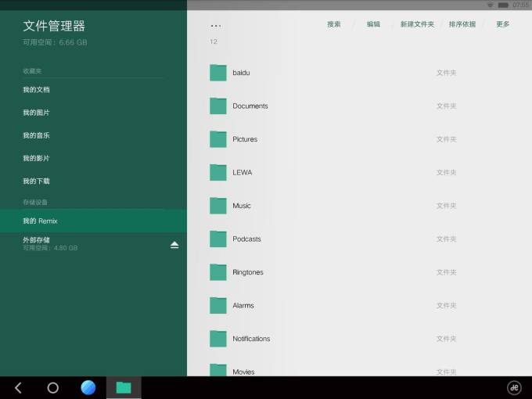Image resolution: width=532 pixels, height=399 pixels.
Task: Open the Documents folder icon
Action: [217, 106]
